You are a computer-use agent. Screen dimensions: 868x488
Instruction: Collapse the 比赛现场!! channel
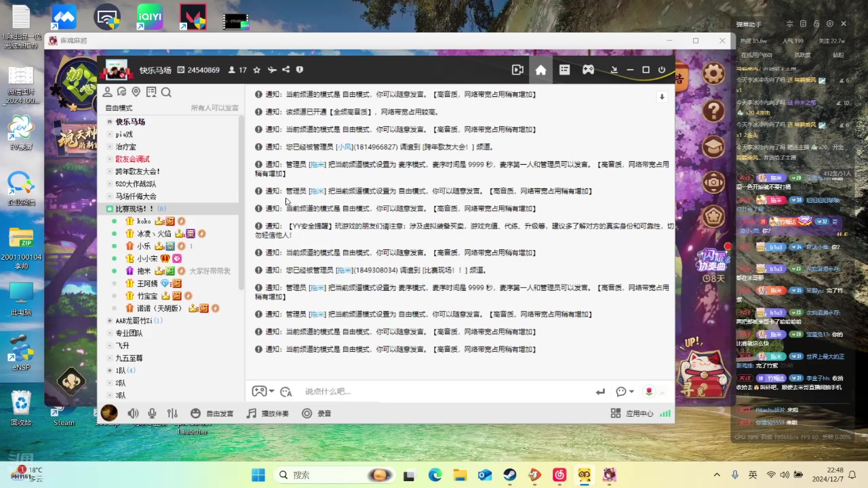click(110, 209)
